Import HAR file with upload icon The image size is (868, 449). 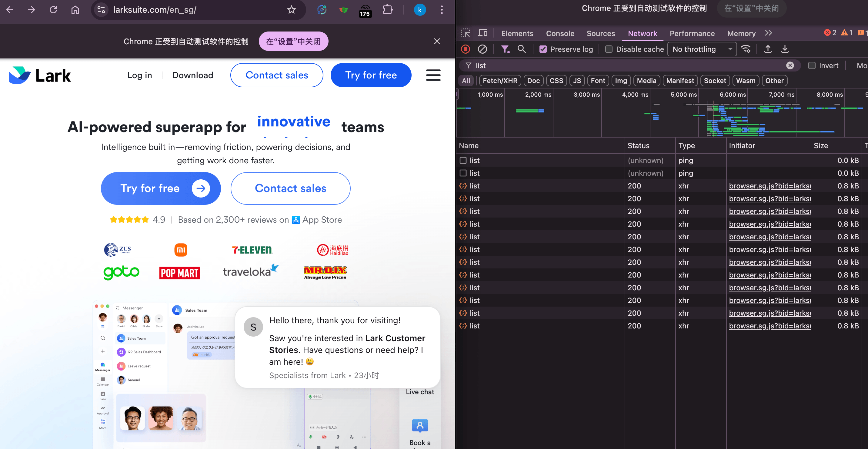(x=768, y=49)
